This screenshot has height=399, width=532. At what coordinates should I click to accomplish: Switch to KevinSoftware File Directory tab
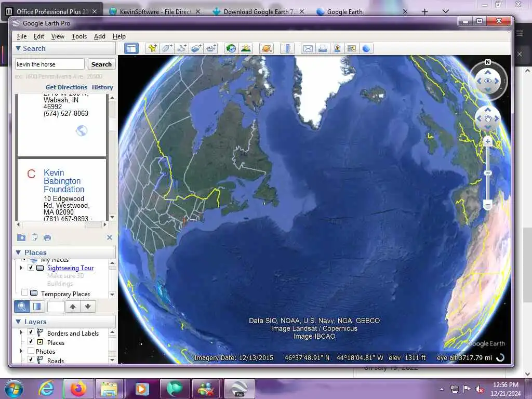[x=155, y=11]
